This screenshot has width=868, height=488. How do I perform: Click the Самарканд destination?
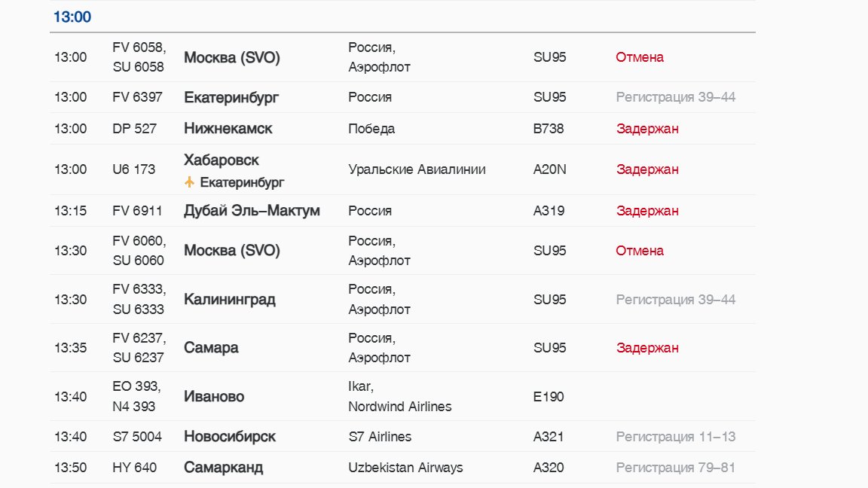(x=223, y=468)
